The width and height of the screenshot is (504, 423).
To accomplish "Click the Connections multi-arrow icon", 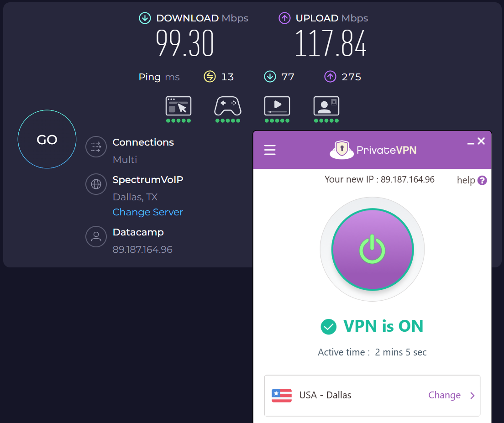I will click(96, 146).
